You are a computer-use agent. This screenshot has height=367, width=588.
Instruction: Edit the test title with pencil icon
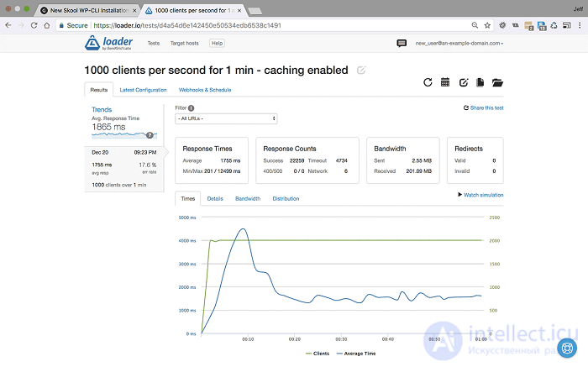361,70
